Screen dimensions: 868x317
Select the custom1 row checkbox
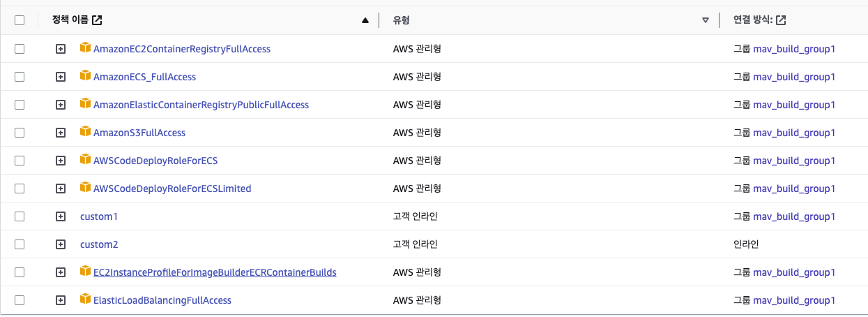[20, 216]
